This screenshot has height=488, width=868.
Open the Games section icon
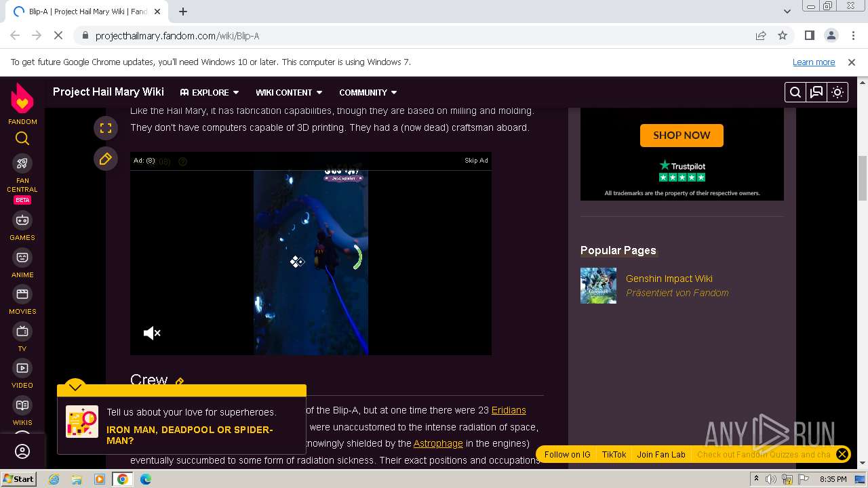[x=22, y=220]
